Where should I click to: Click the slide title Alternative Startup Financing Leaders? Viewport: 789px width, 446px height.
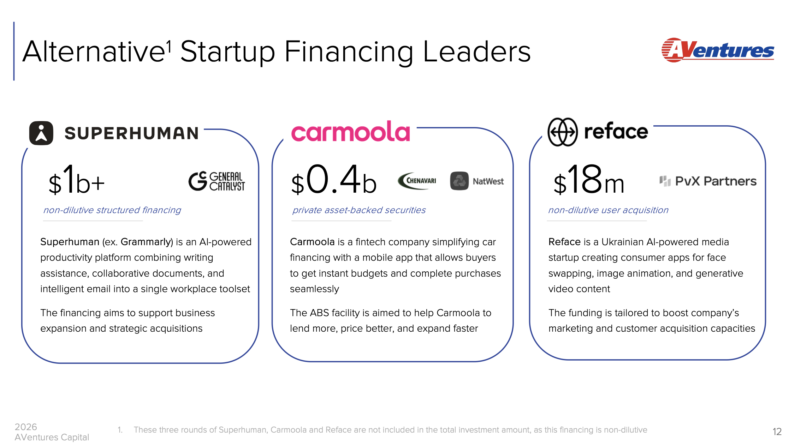click(x=276, y=50)
